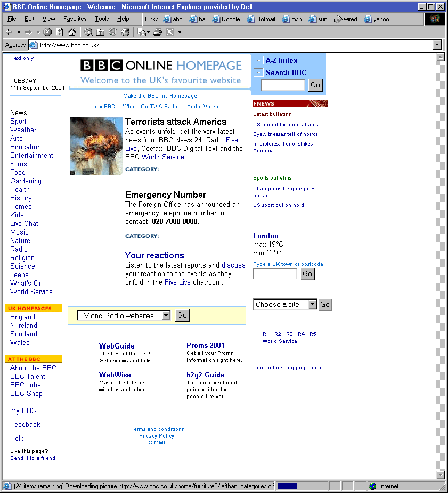Open the View menu
Image resolution: width=448 pixels, height=493 pixels.
[x=48, y=19]
